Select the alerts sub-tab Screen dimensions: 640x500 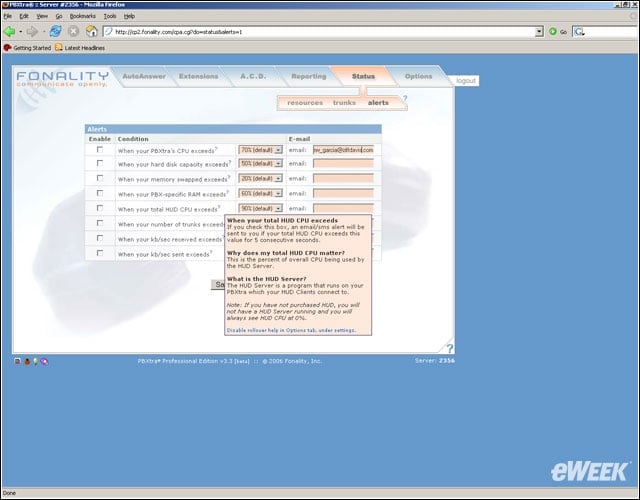point(378,103)
